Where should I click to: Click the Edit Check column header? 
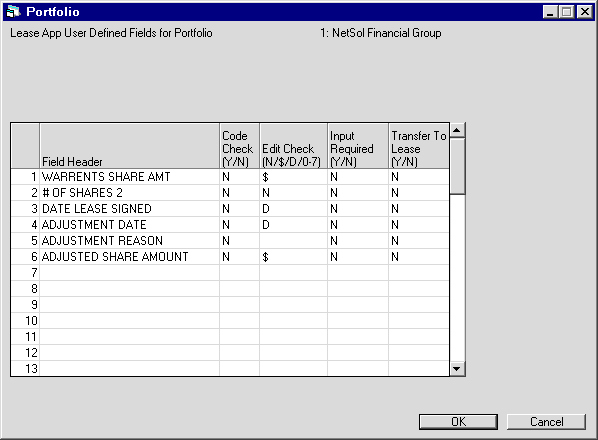(x=293, y=146)
